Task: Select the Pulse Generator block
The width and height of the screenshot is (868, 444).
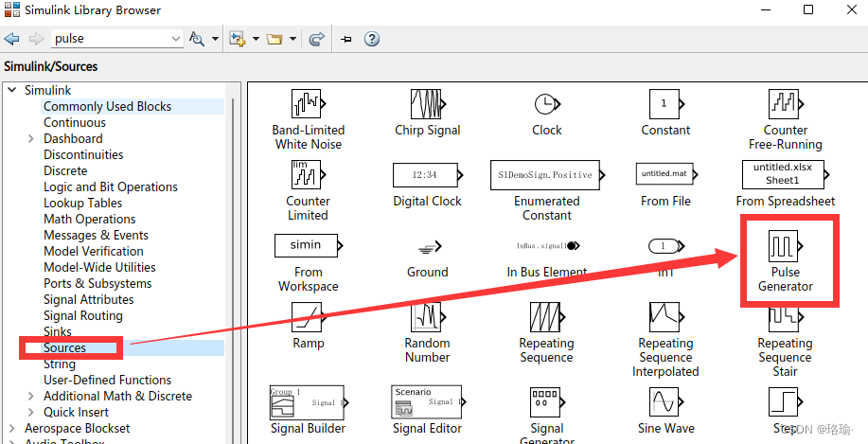Action: (x=786, y=246)
